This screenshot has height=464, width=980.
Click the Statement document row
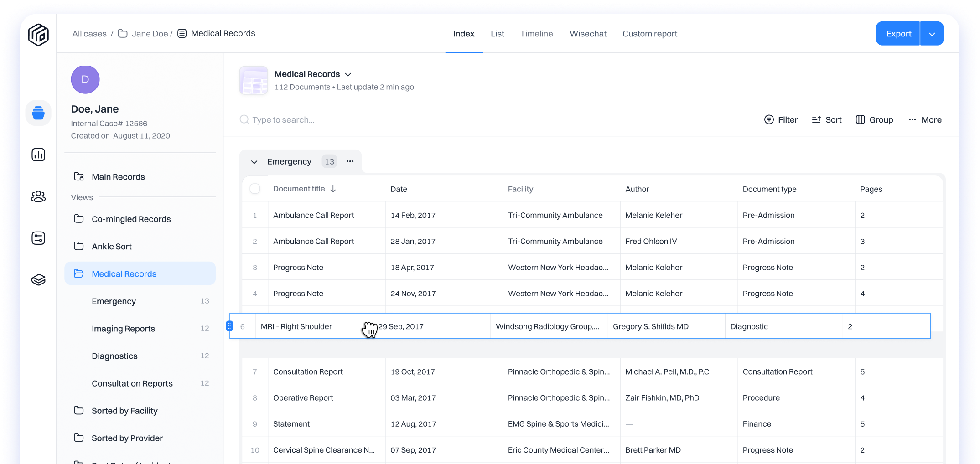592,423
